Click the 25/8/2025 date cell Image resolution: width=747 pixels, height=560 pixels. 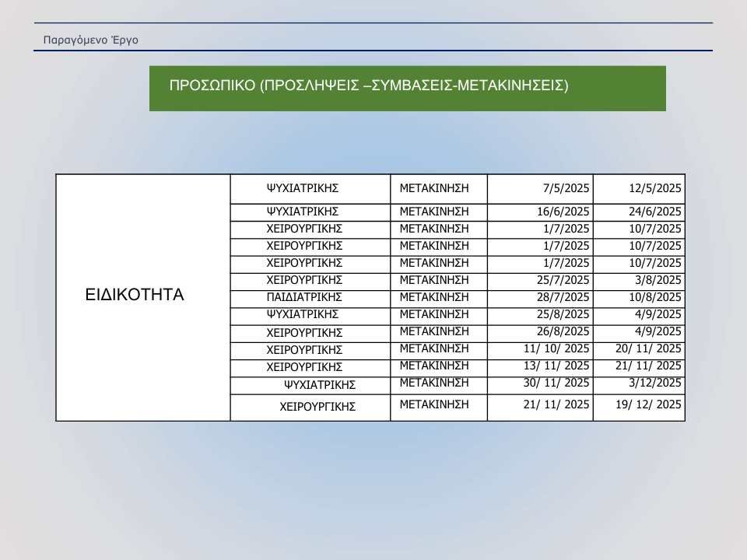coord(540,314)
